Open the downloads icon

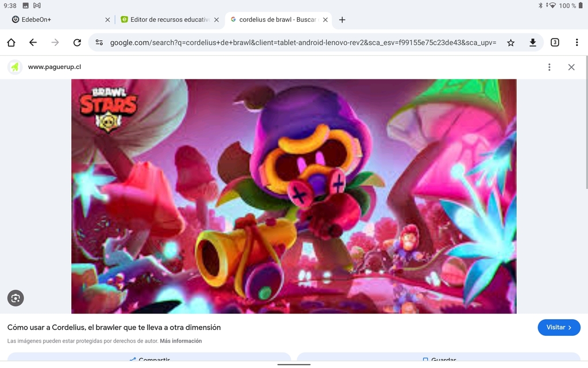[532, 43]
